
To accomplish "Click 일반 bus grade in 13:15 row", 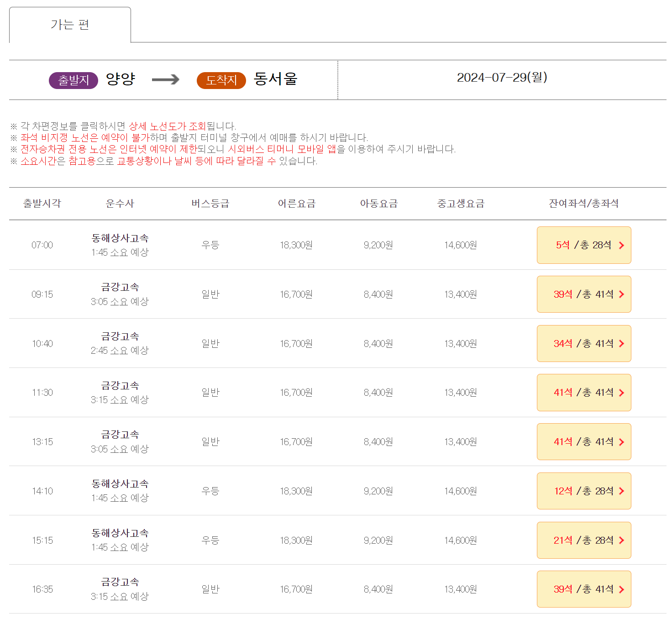I will click(210, 442).
